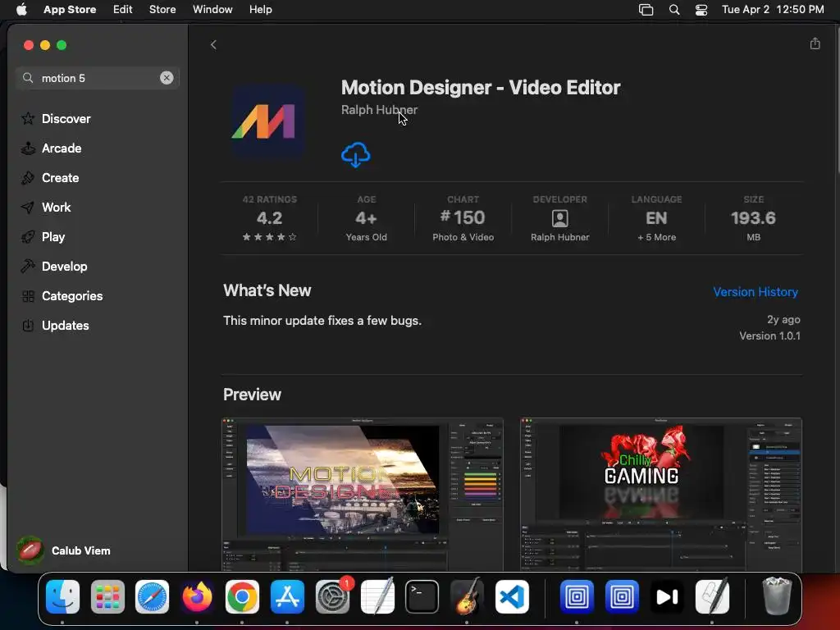Click the Chart #150 Photo & Video stat
The width and height of the screenshot is (840, 630).
pos(463,218)
